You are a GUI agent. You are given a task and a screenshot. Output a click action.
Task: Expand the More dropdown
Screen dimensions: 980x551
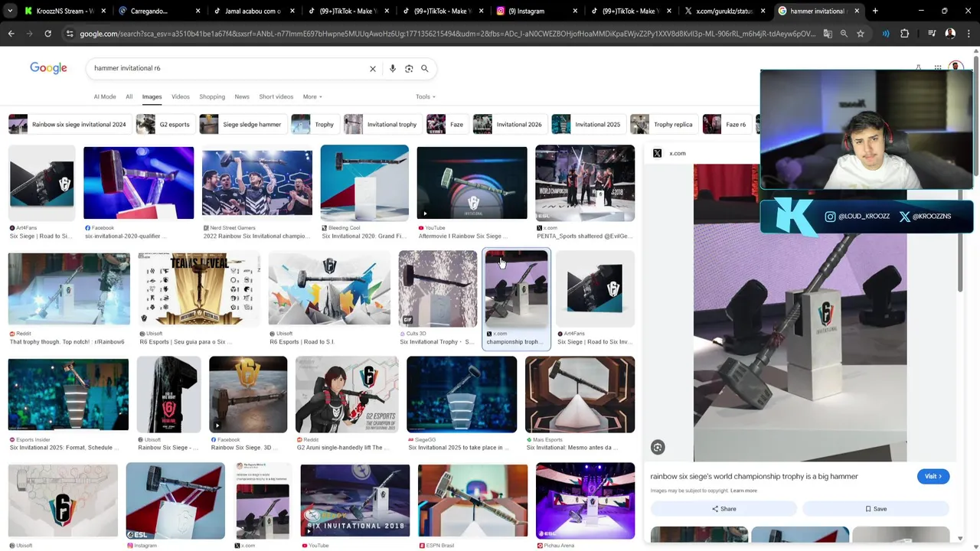point(312,96)
